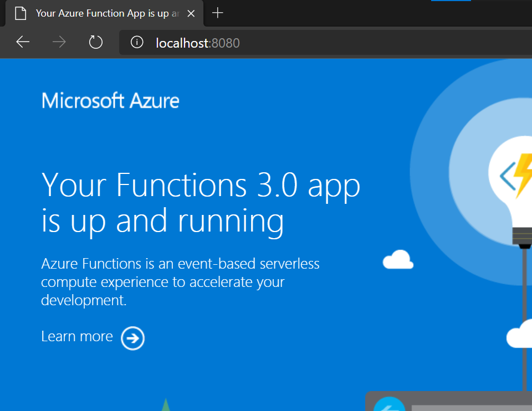Click the port number 8080 in the URL

tap(226, 43)
